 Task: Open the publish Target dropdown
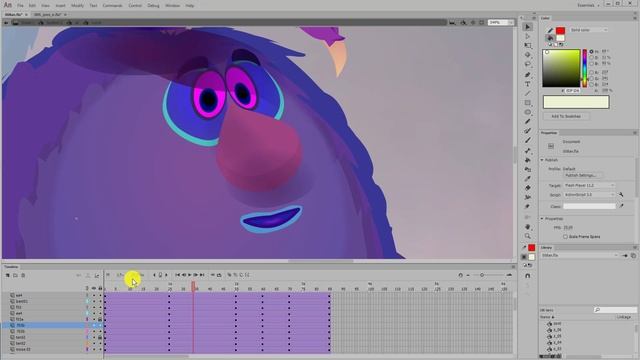(x=589, y=185)
